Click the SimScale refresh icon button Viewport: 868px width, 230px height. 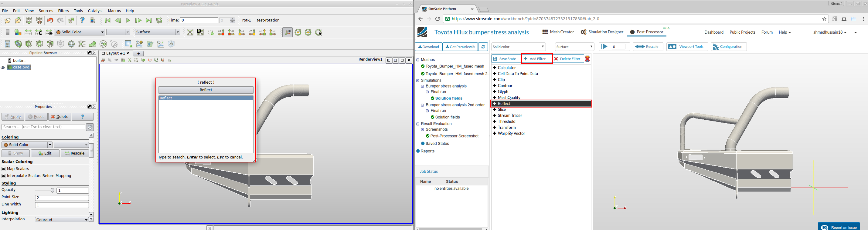tap(483, 47)
